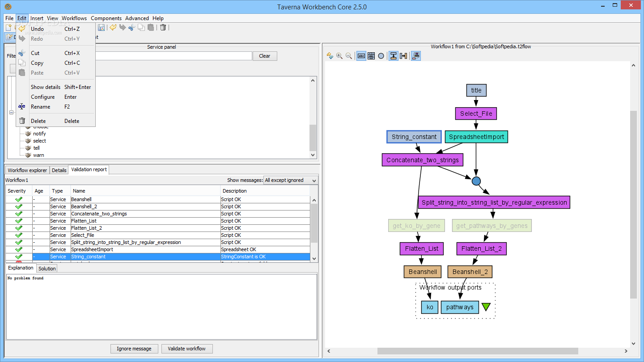This screenshot has width=644, height=362.
Task: Click the Design perspective icon below the toolbar
Action: pyautogui.click(x=9, y=37)
